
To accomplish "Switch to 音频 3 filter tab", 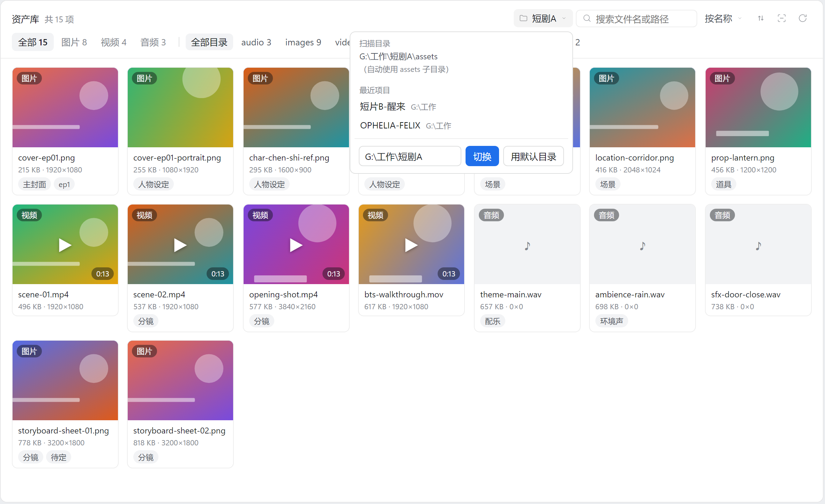I will 153,42.
